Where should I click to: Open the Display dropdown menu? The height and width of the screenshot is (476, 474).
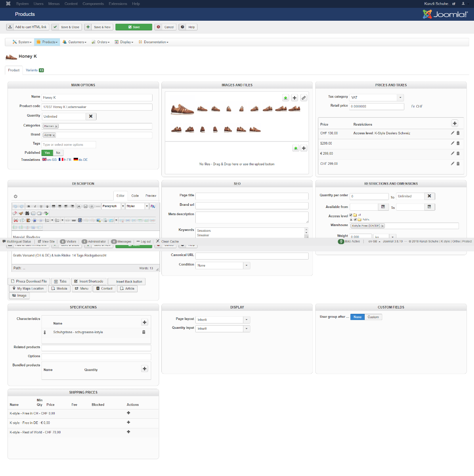pyautogui.click(x=124, y=42)
